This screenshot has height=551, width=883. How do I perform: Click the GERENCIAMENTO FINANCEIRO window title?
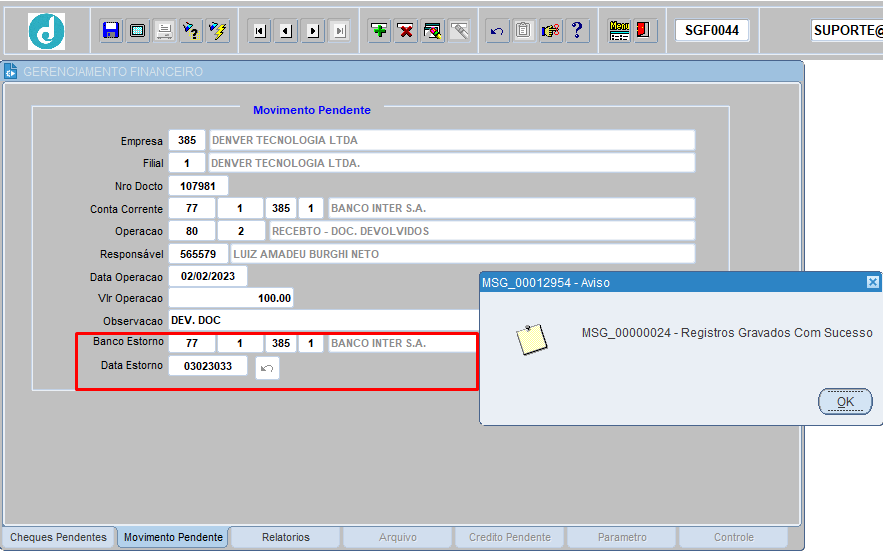point(113,72)
